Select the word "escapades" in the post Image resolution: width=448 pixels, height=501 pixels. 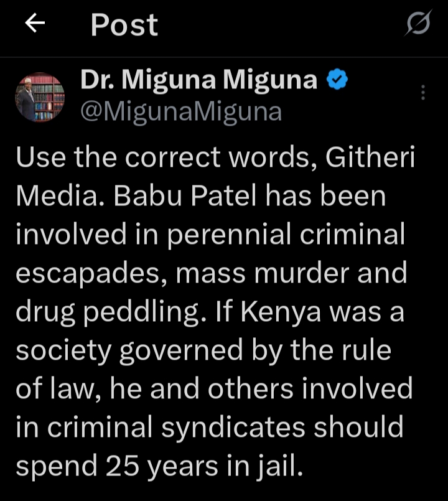click(x=86, y=273)
